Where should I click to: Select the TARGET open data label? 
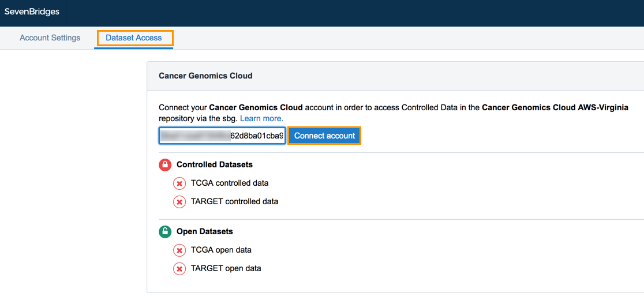(226, 269)
